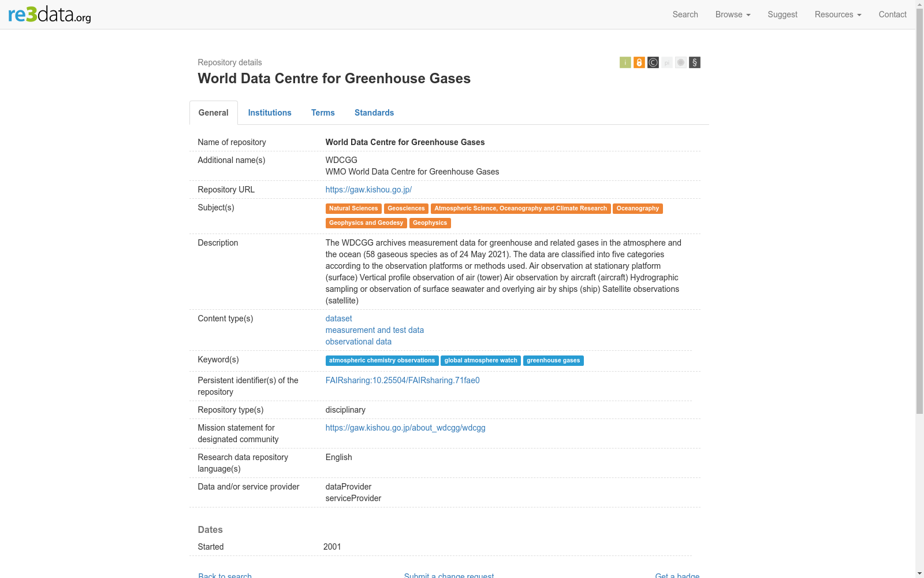Viewport: 924px width, 578px height.
Task: Click the section-sign policy icon
Action: point(694,62)
